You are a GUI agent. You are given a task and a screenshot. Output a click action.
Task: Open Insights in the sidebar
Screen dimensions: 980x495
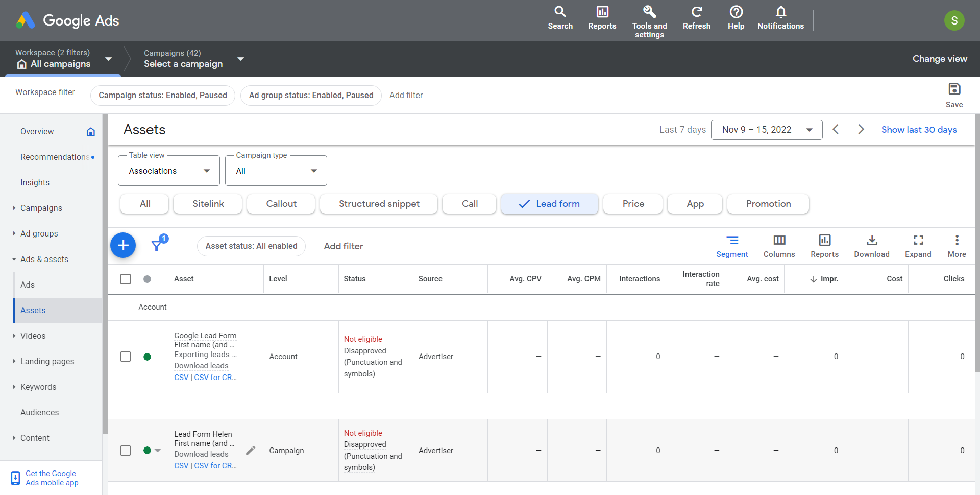(35, 182)
